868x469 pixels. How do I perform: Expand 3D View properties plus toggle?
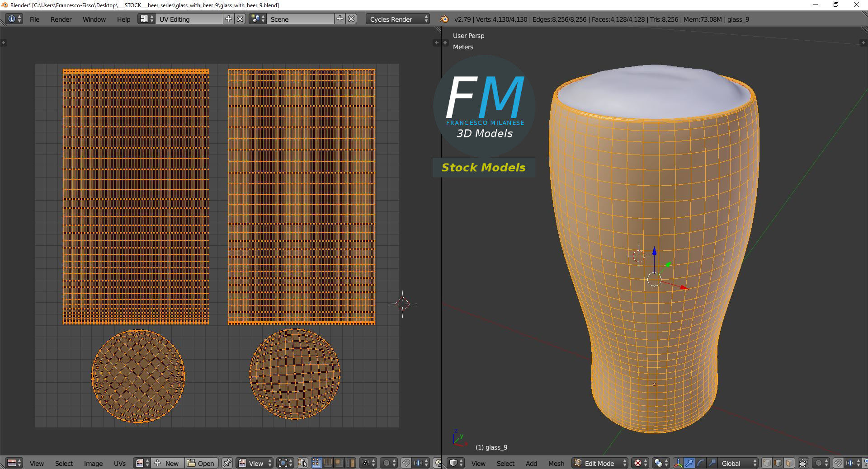coord(863,43)
